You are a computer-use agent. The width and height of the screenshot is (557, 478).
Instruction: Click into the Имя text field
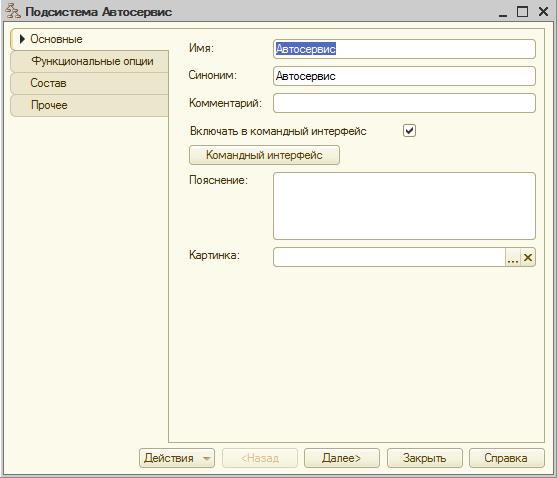point(404,49)
